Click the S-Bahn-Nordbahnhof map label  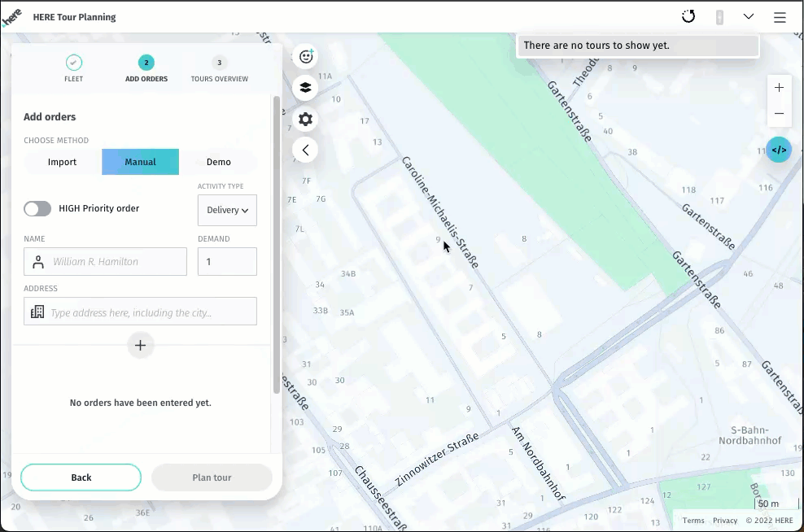pyautogui.click(x=749, y=435)
